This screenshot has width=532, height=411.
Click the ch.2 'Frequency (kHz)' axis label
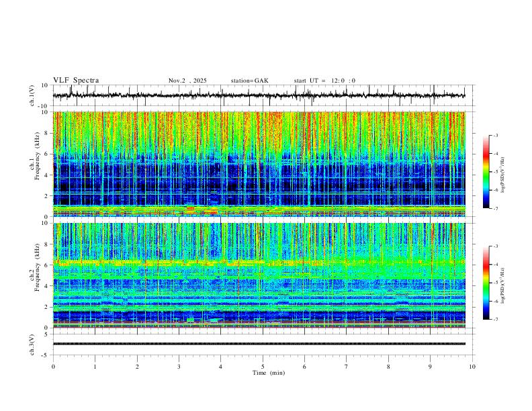(38, 267)
